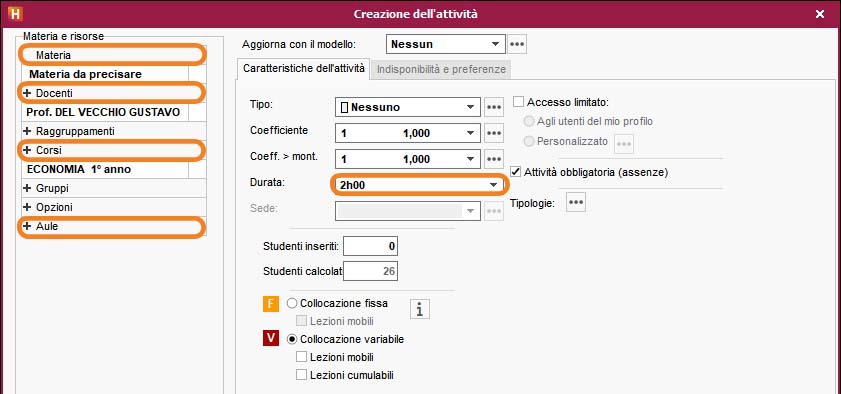This screenshot has width=841, height=394.
Task: Enable the Accesso limitato checkbox
Action: point(519,102)
